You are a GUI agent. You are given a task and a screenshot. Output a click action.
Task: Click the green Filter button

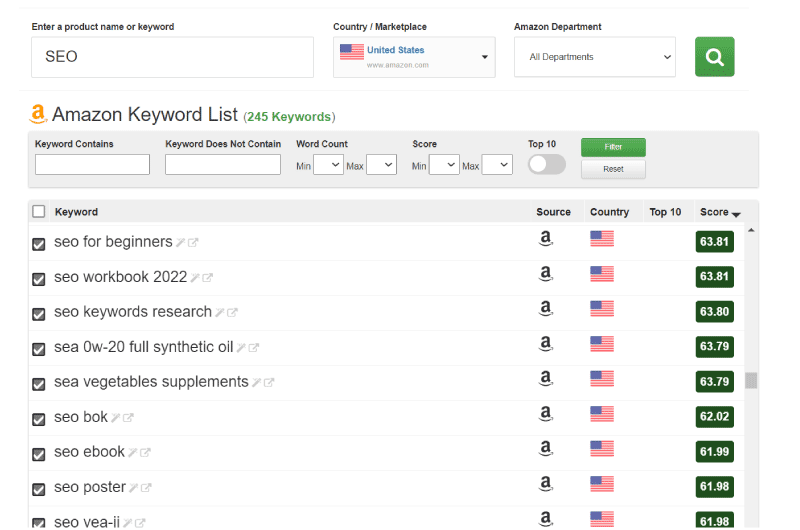613,147
